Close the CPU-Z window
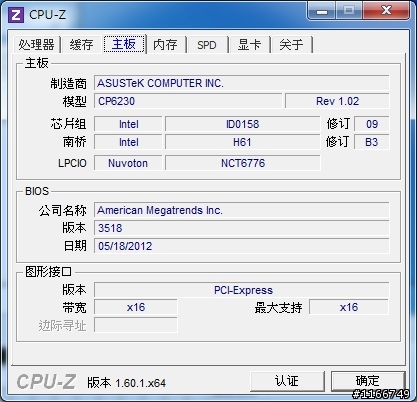Viewport: 417px width, 402px height. 386,11
